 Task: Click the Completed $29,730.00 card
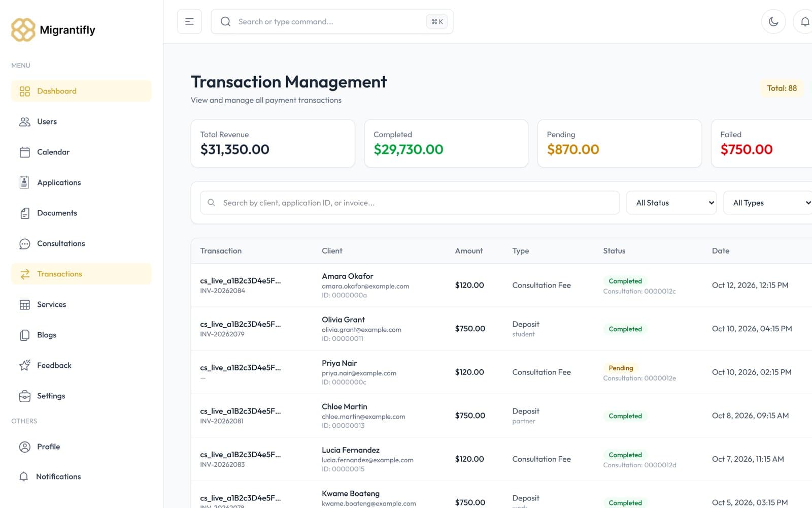[x=446, y=143]
